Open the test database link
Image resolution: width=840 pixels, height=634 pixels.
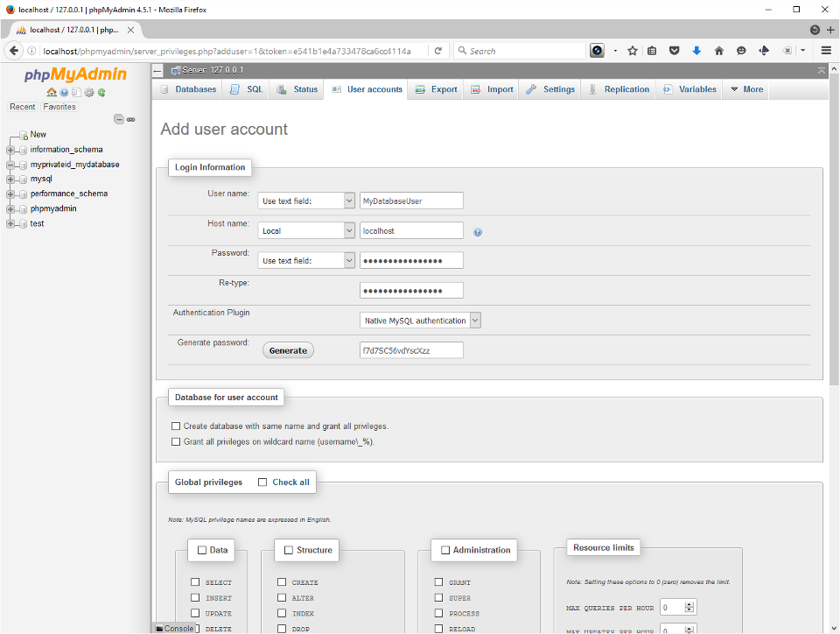pyautogui.click(x=37, y=223)
